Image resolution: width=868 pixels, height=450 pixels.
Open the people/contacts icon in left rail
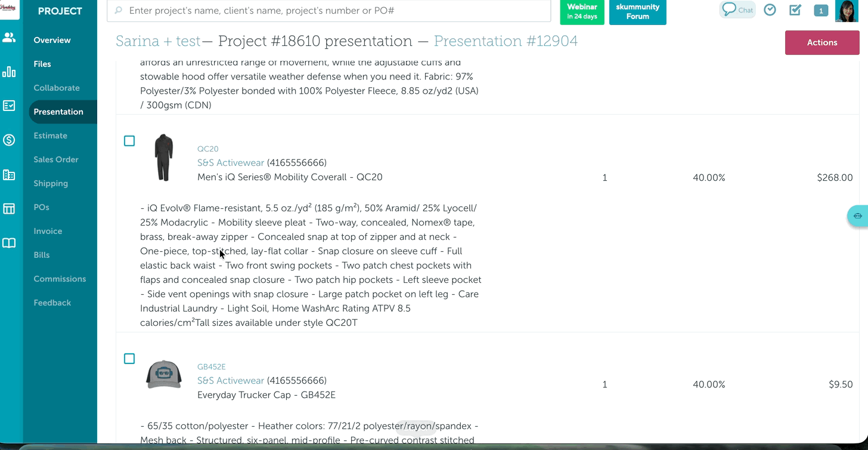[9, 38]
